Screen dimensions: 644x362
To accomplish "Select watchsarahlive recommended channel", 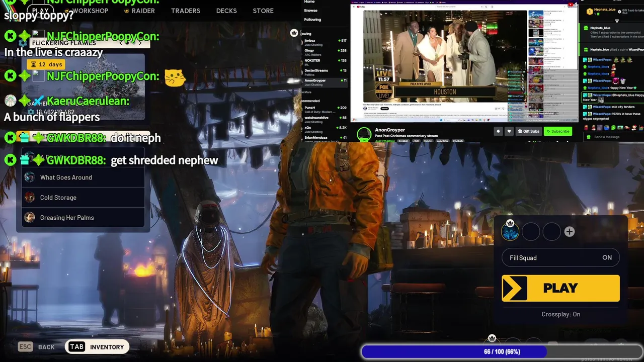I will tap(325, 120).
